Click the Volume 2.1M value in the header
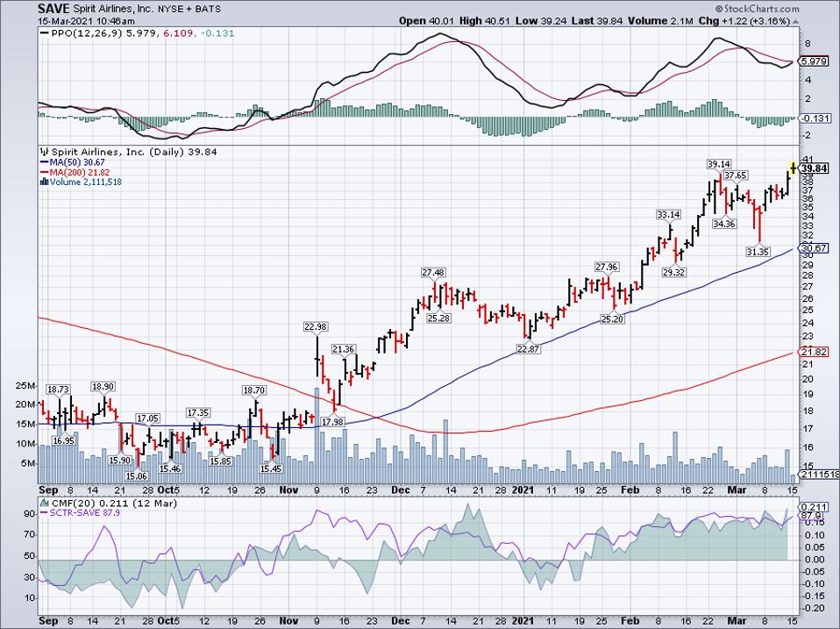 [x=659, y=21]
